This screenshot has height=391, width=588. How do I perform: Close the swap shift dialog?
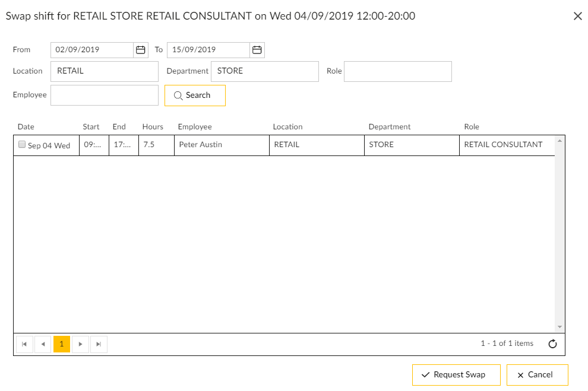[577, 16]
